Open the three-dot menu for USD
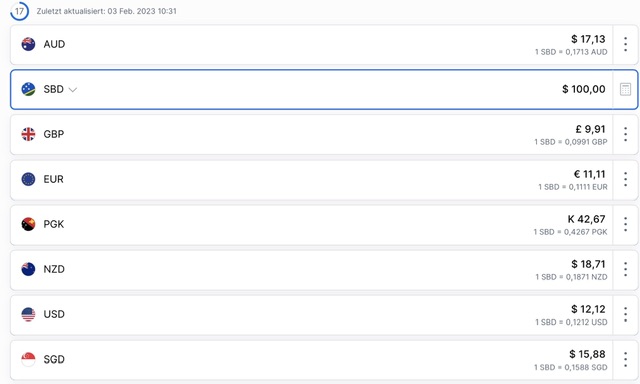 tap(625, 315)
